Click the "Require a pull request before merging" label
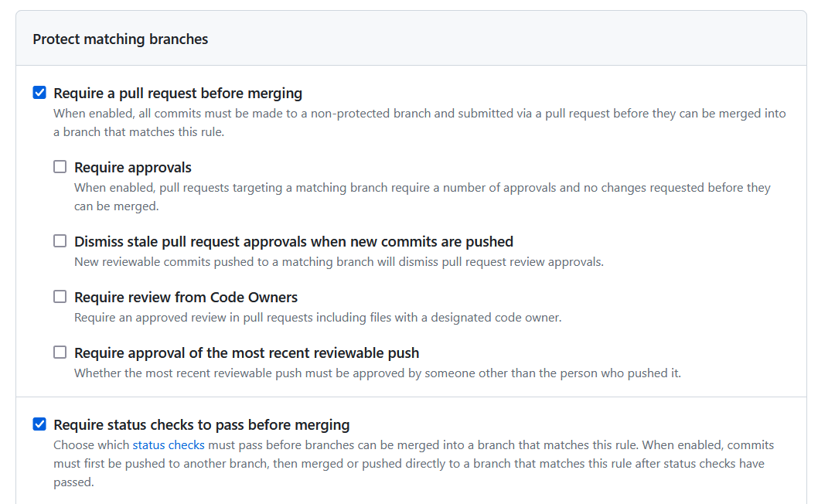 177,93
